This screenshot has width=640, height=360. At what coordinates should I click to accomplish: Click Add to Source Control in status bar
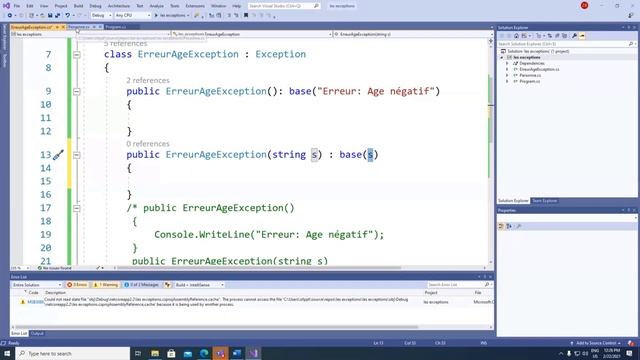[x=596, y=343]
